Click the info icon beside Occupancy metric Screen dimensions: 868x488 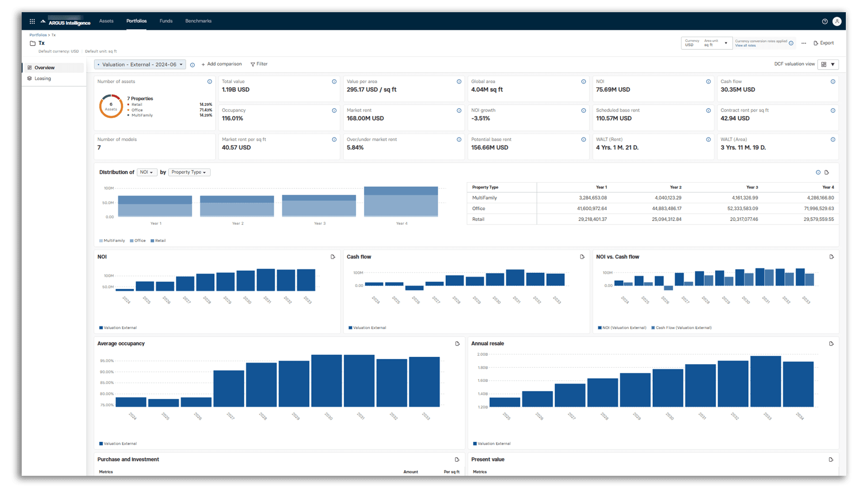coord(334,110)
